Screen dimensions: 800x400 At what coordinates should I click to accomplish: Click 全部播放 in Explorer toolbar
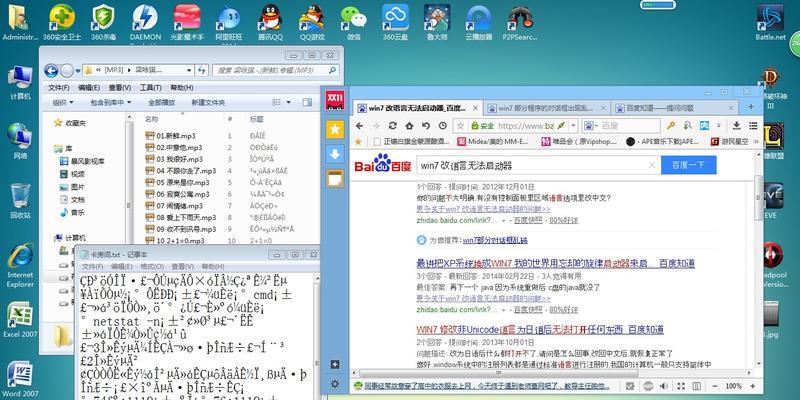click(162, 103)
